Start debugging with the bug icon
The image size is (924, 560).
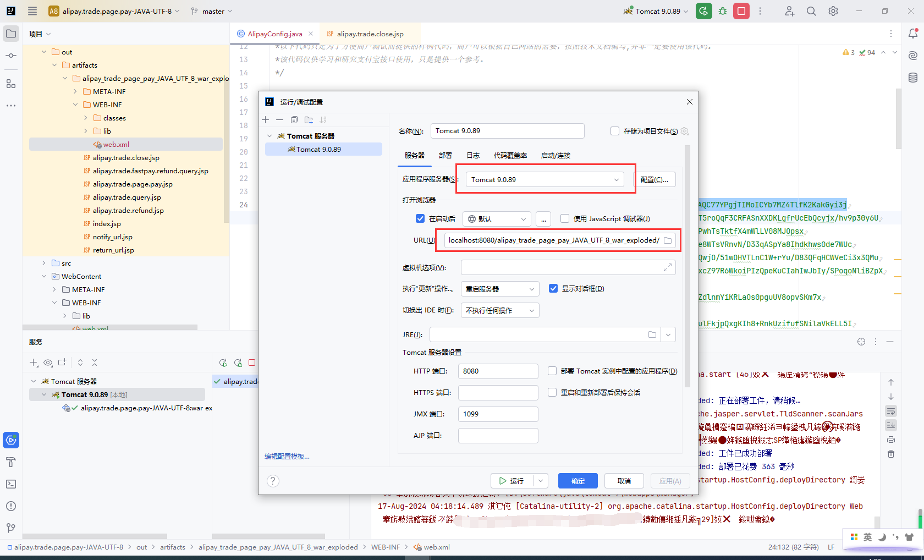coord(723,11)
